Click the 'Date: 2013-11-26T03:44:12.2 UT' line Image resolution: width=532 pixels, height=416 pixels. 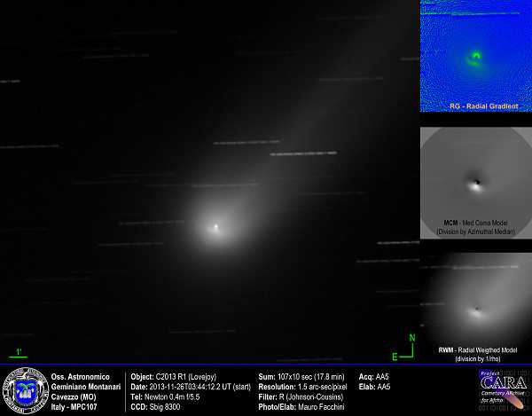(x=191, y=387)
